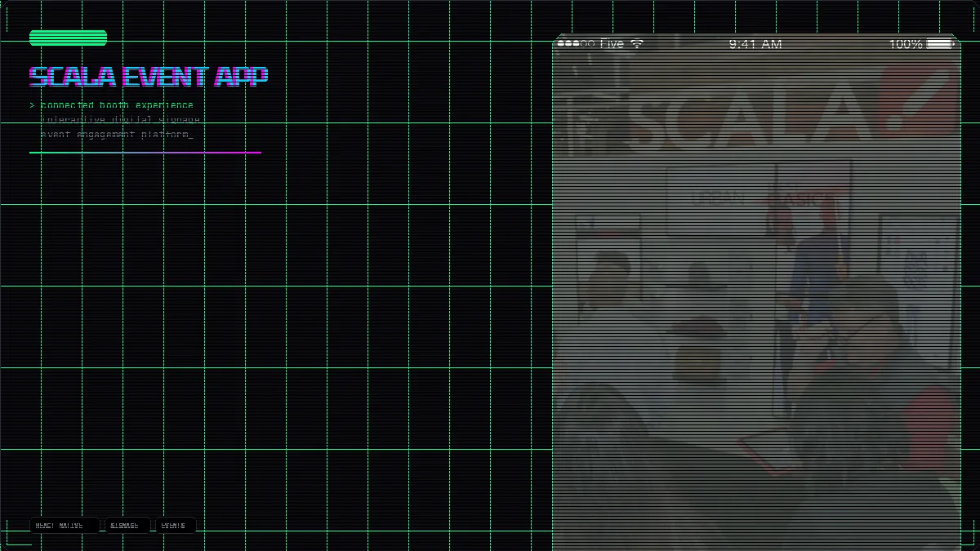980x551 pixels.
Task: Switch to the middle tag at the bottom
Action: [x=127, y=525]
